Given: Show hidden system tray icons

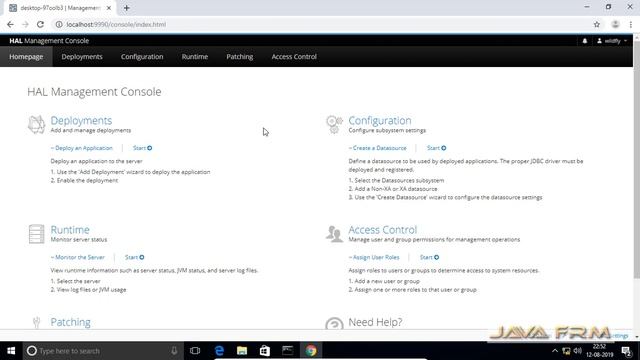Looking at the screenshot, I should click(x=555, y=351).
